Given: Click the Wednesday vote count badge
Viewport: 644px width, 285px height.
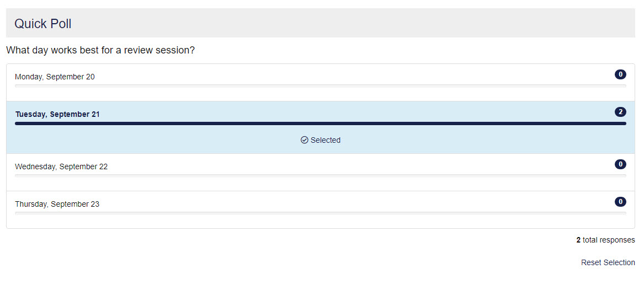Looking at the screenshot, I should point(620,164).
